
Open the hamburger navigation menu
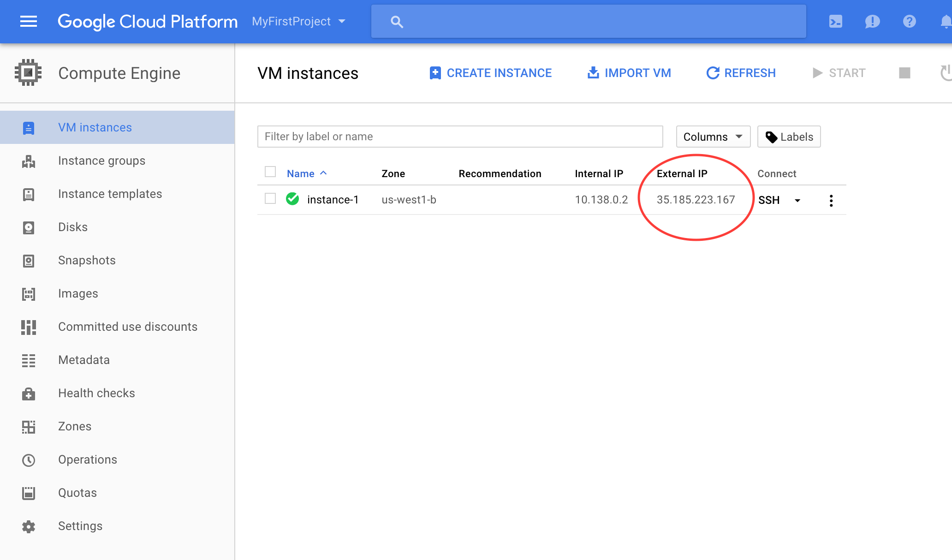pyautogui.click(x=29, y=21)
